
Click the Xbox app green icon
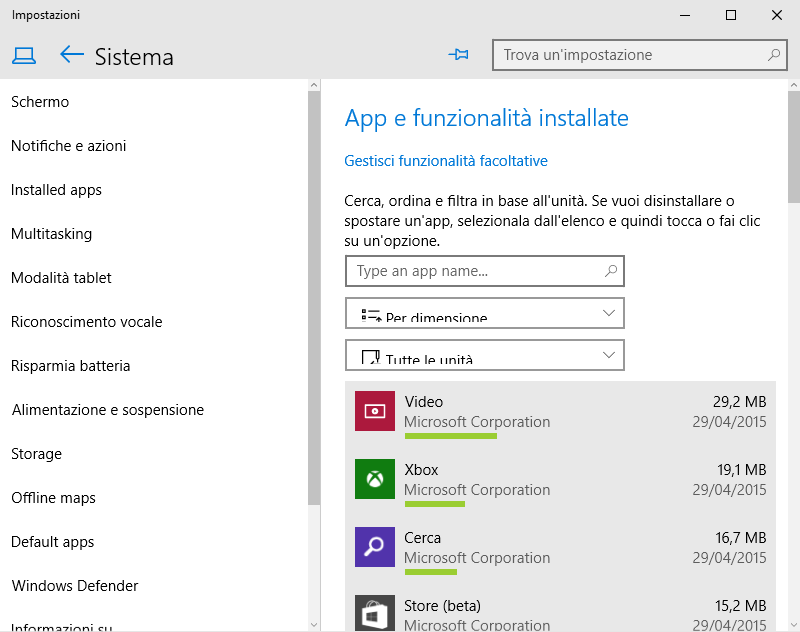click(x=375, y=479)
